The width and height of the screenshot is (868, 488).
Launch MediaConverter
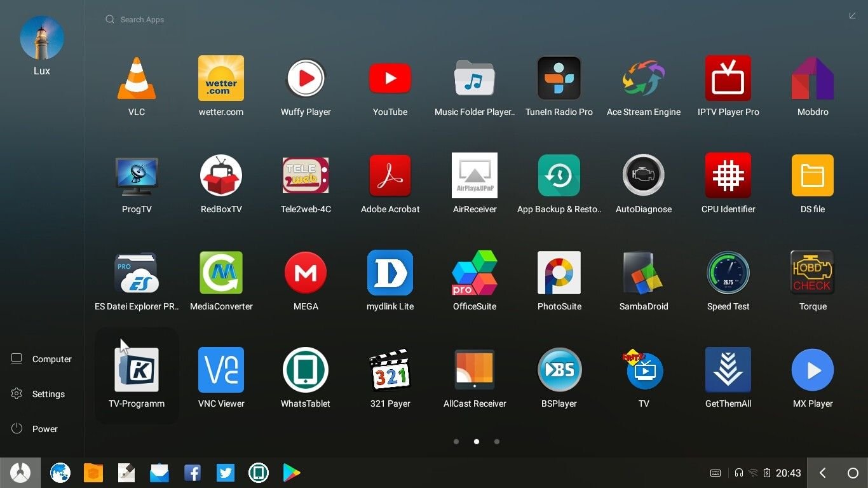[x=221, y=273]
